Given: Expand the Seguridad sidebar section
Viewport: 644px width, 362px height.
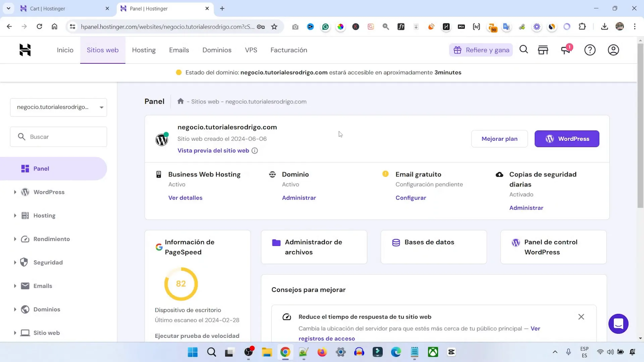Looking at the screenshot, I should point(15,262).
